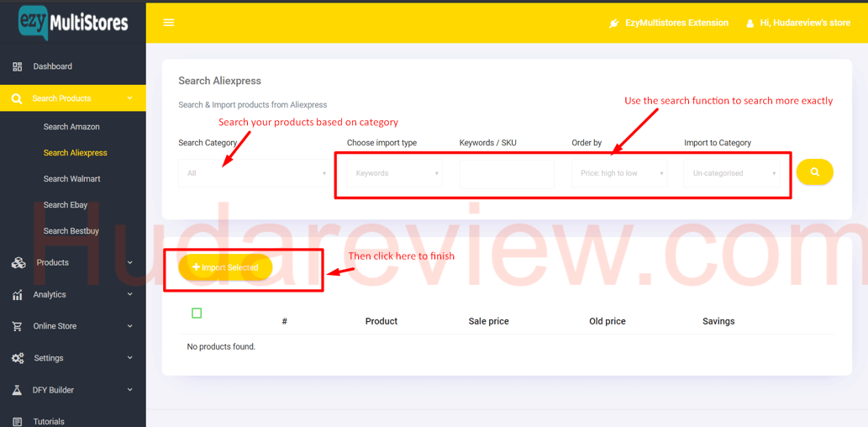Click the No products found. message
Viewport: 868px width, 427px height.
222,346
